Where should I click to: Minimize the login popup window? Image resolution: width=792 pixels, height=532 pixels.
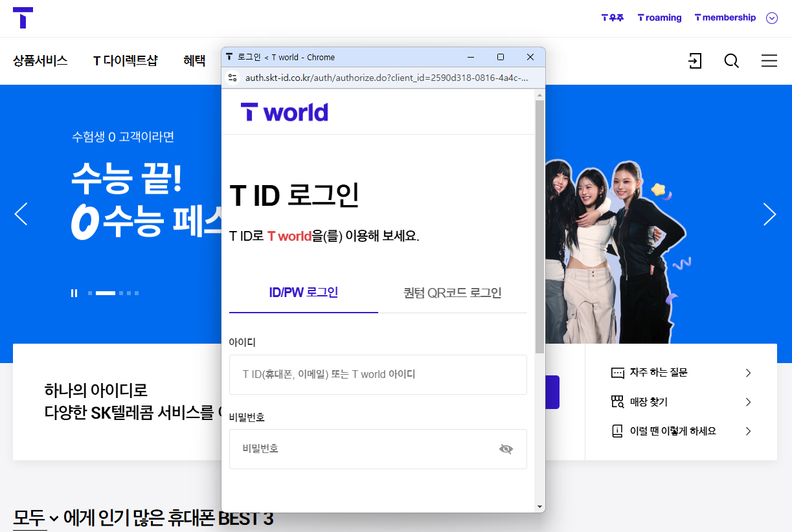click(x=471, y=57)
